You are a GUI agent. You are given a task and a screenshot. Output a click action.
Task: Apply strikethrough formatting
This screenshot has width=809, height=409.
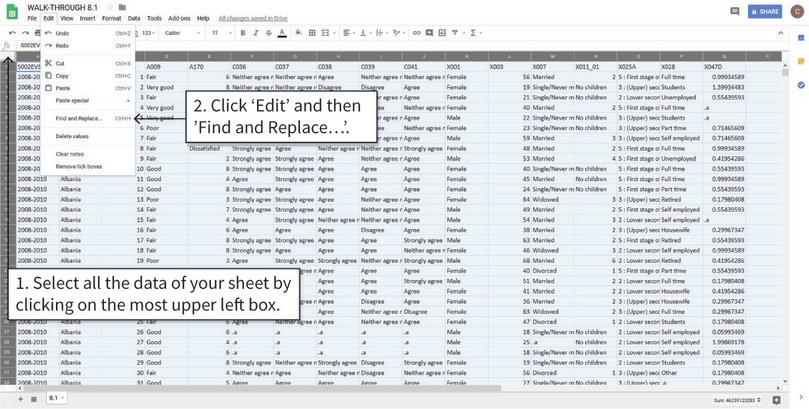click(268, 33)
